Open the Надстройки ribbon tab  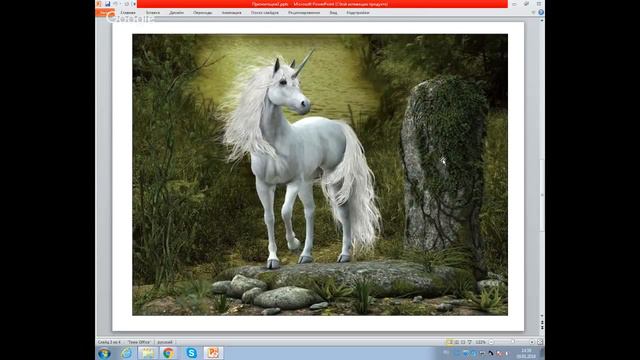point(358,13)
